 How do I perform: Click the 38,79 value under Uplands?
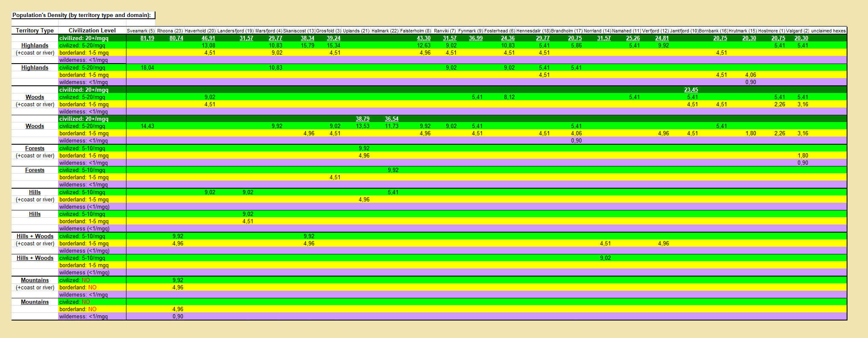point(363,119)
